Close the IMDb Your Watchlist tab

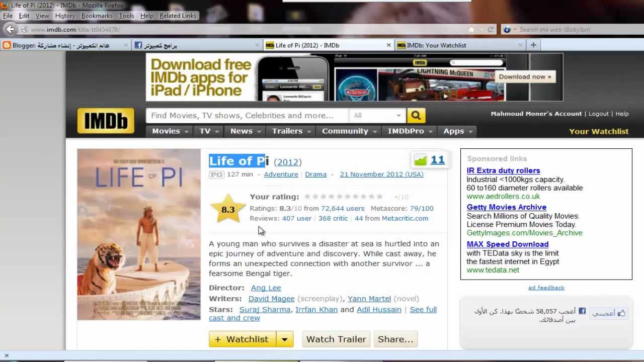520,45
